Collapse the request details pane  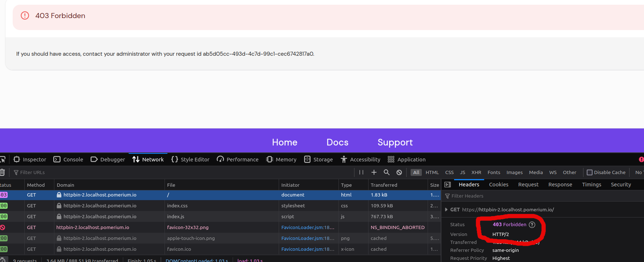pyautogui.click(x=448, y=185)
